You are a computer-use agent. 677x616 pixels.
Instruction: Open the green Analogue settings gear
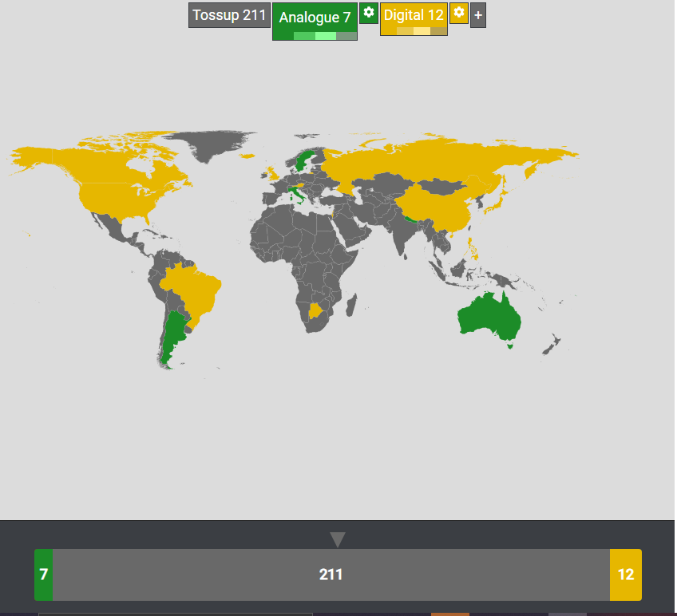[368, 13]
